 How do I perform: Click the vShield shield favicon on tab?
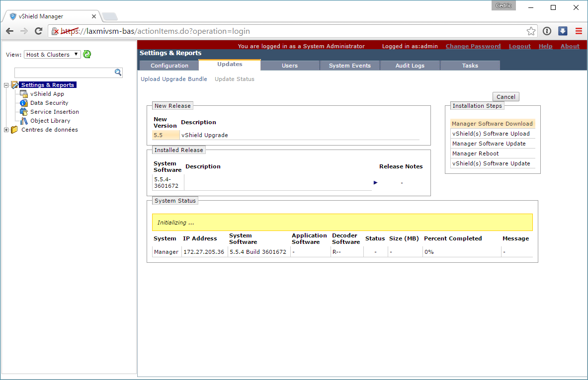click(13, 16)
